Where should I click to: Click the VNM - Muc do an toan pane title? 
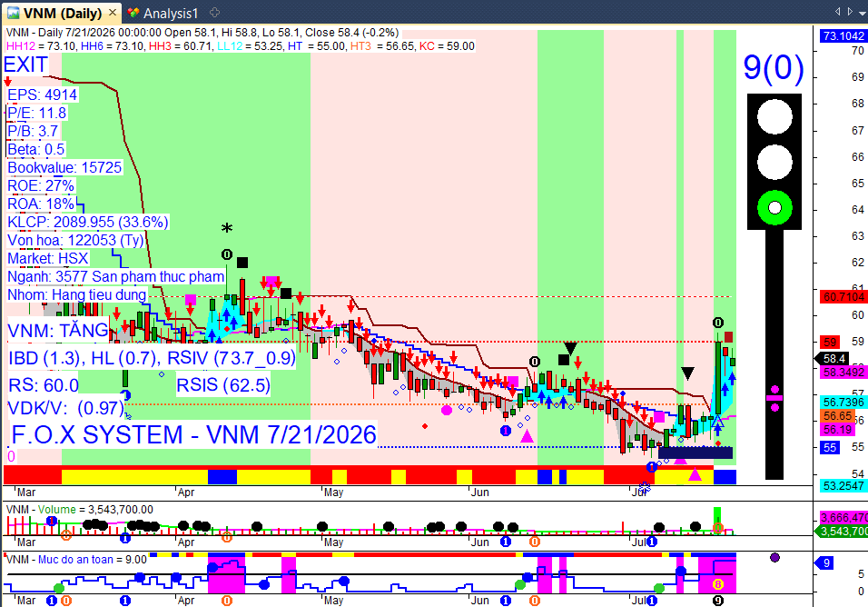[76, 560]
